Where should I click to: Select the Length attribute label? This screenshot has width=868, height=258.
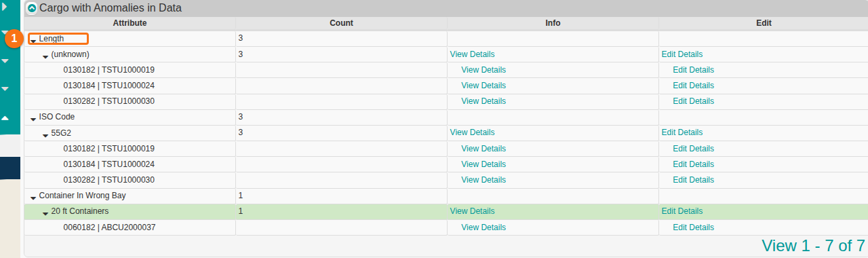point(52,39)
